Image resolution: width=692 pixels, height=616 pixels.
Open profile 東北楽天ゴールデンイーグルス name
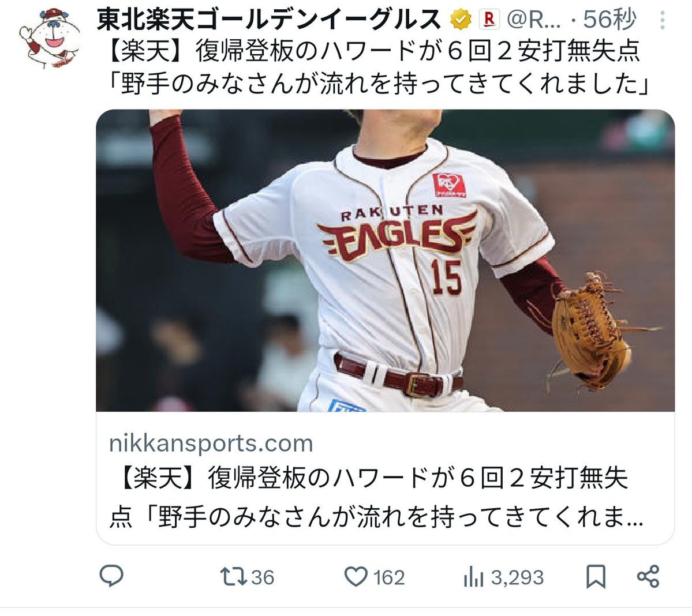(268, 20)
